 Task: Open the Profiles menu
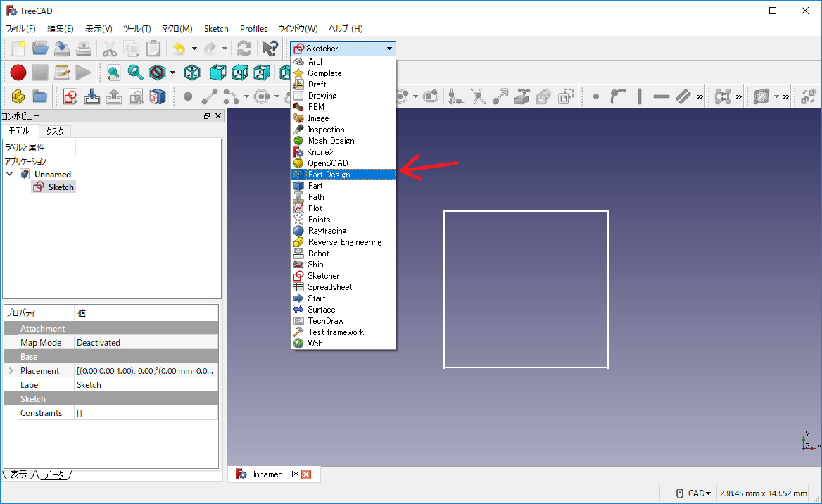tap(254, 28)
